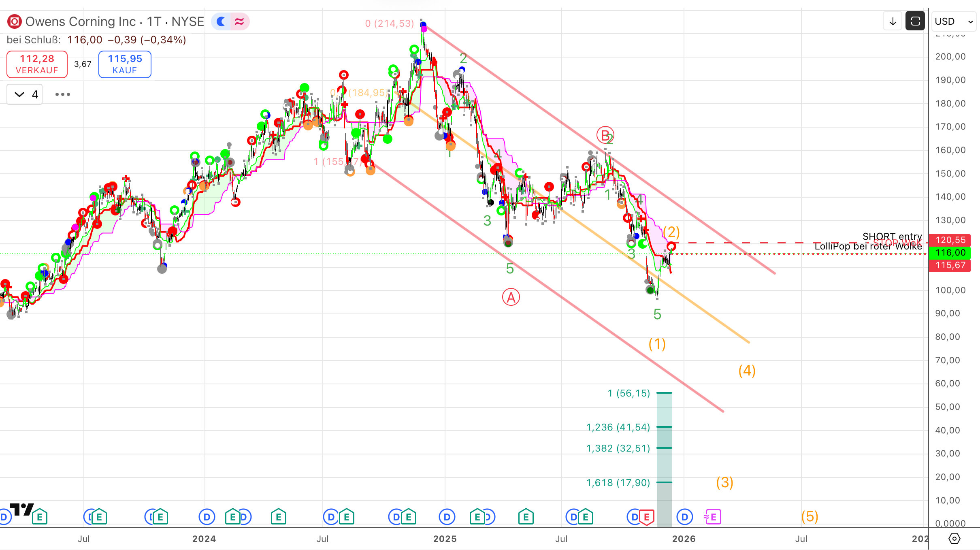980x550 pixels.
Task: Select the teal Fibonacci extension box
Action: coord(664,437)
